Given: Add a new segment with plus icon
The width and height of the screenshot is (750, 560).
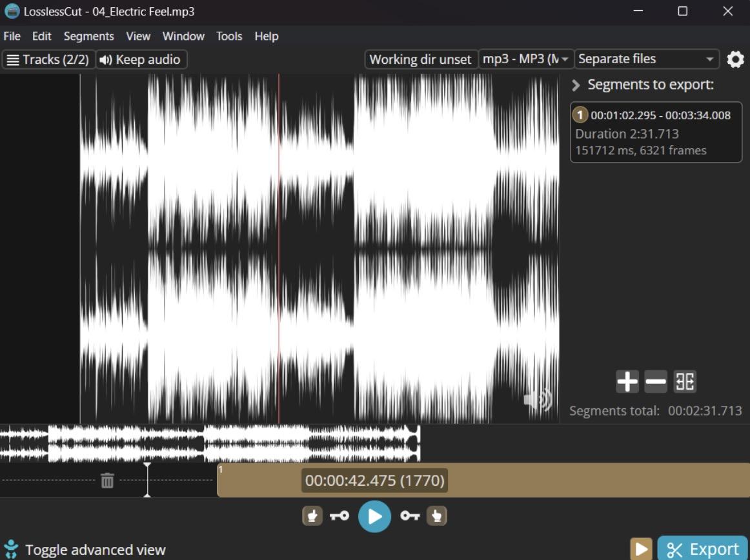Looking at the screenshot, I should tap(627, 382).
